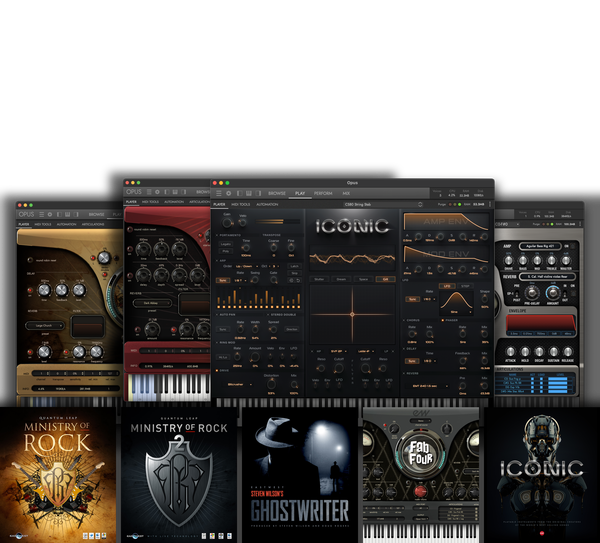600x543 pixels.
Task: Open the Arp Rate value dropdown
Action: click(x=240, y=280)
